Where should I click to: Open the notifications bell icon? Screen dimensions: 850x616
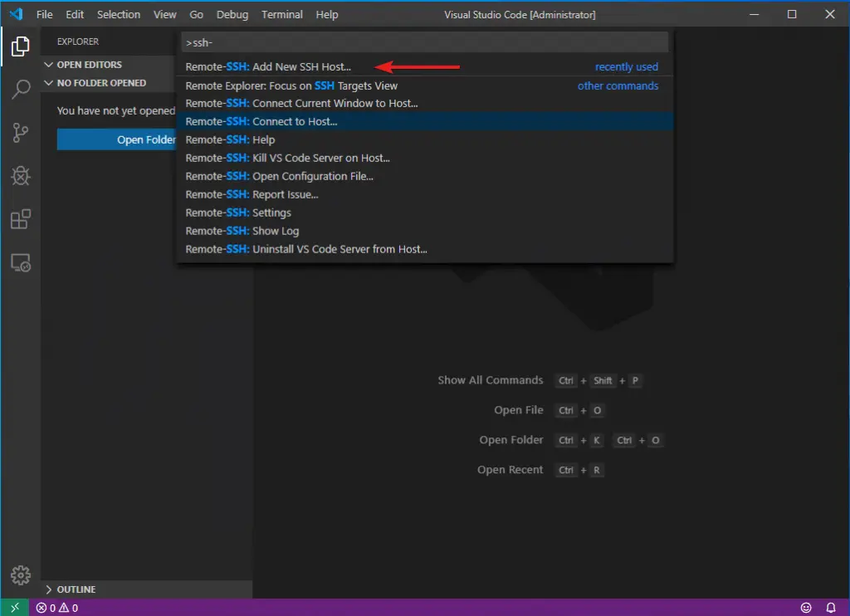point(830,608)
